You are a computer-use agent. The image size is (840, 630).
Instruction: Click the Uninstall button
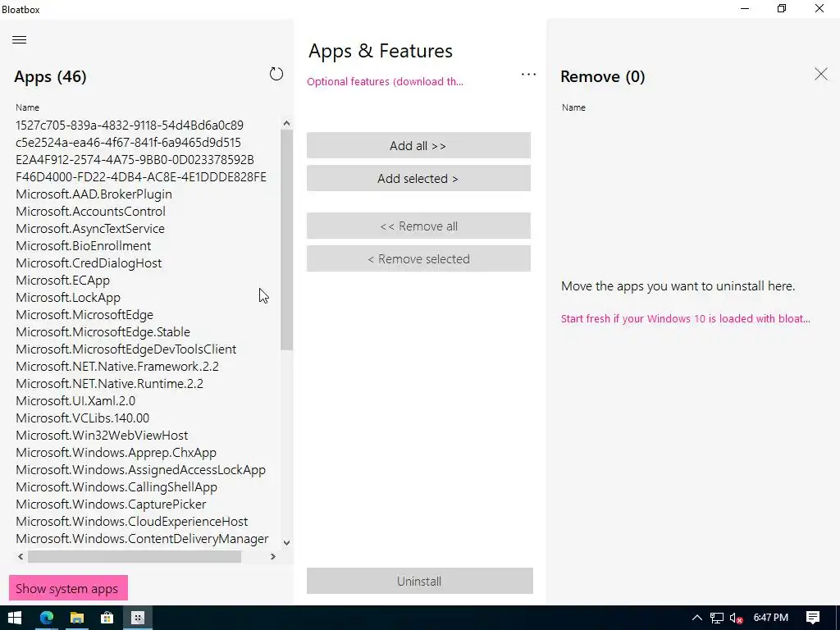coord(419,581)
